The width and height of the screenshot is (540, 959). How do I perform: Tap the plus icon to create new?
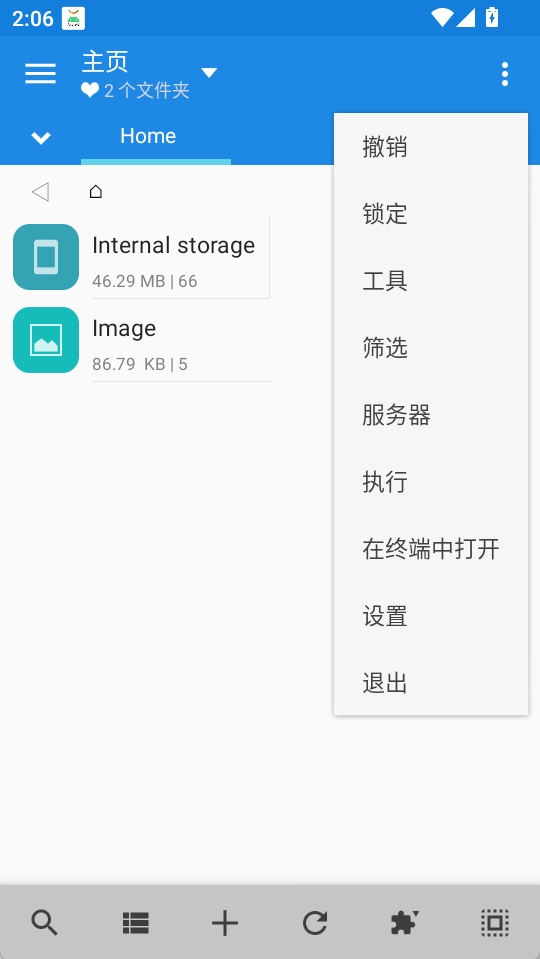point(225,922)
